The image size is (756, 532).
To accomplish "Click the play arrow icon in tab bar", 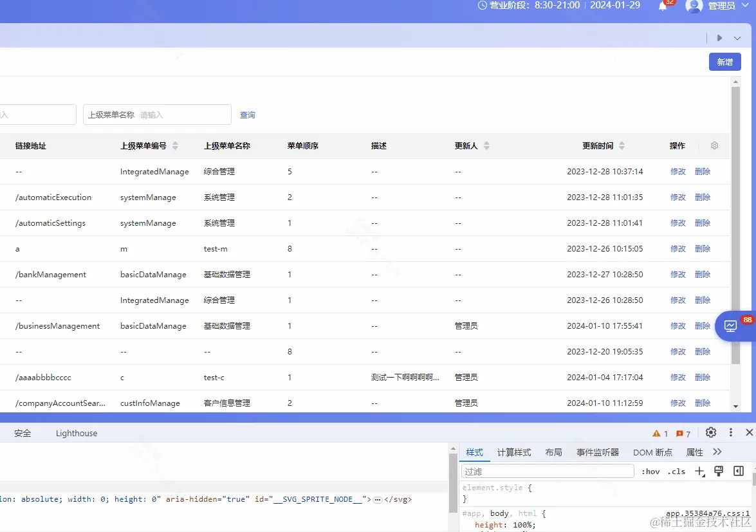I will click(x=719, y=37).
